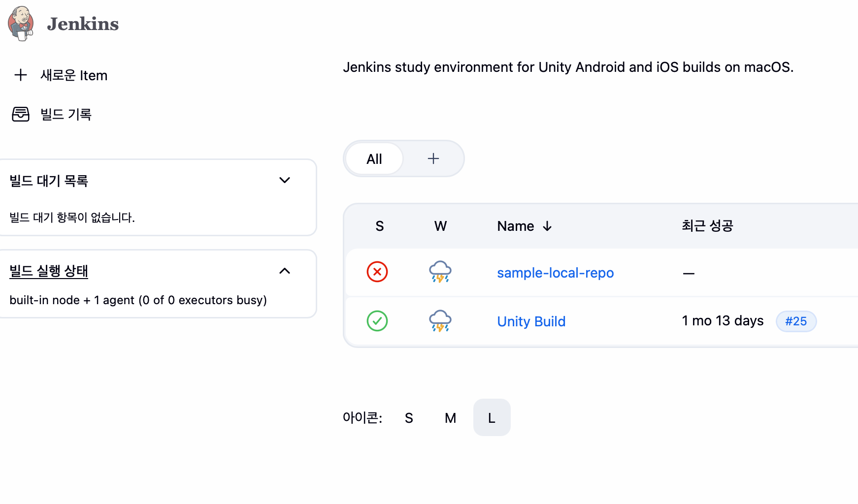Click weather icon for Unity Build
The image size is (858, 504).
pyautogui.click(x=440, y=321)
